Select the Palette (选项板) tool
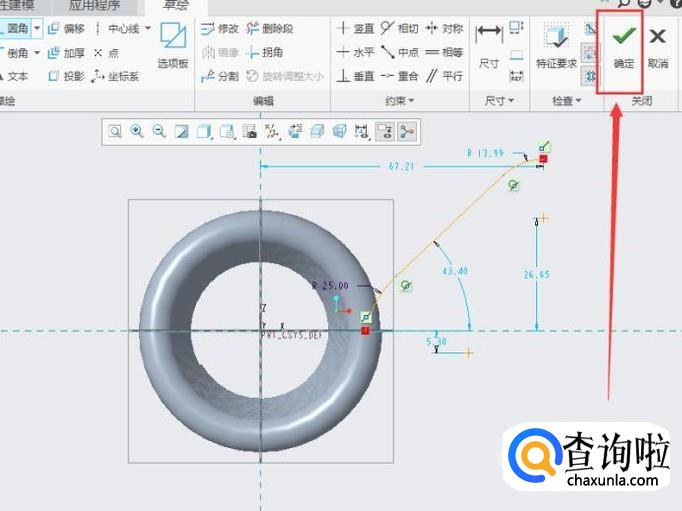This screenshot has height=511, width=682. pos(173,46)
